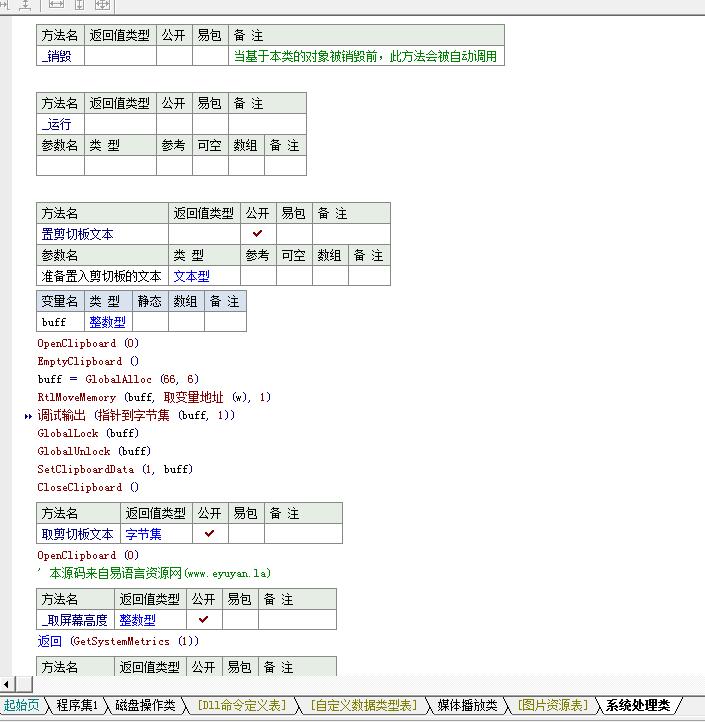Click the 变量名 header of the variable table
This screenshot has width=705, height=722.
coord(60,301)
